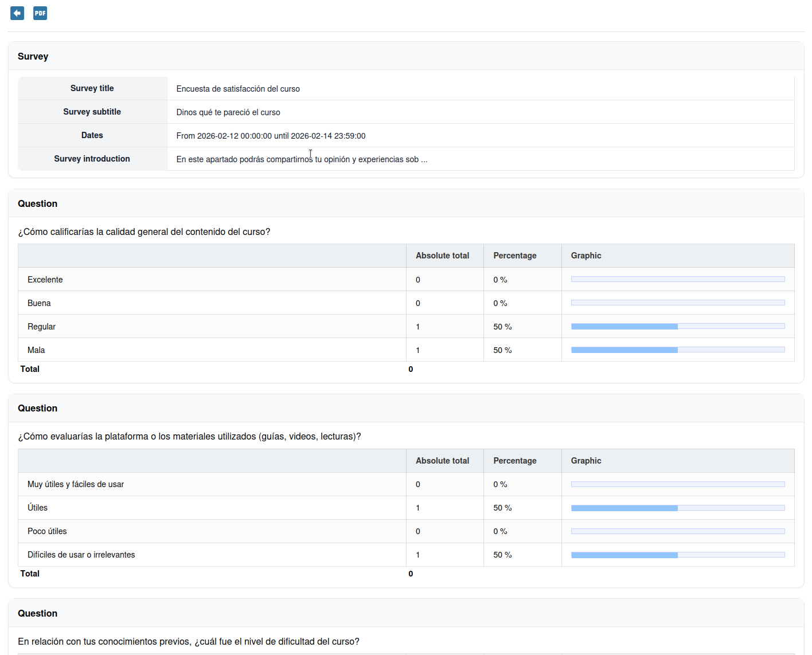Viewport: 812px width, 655px height.
Task: Click the 50% progress bar for 'Mala'
Action: click(x=678, y=350)
